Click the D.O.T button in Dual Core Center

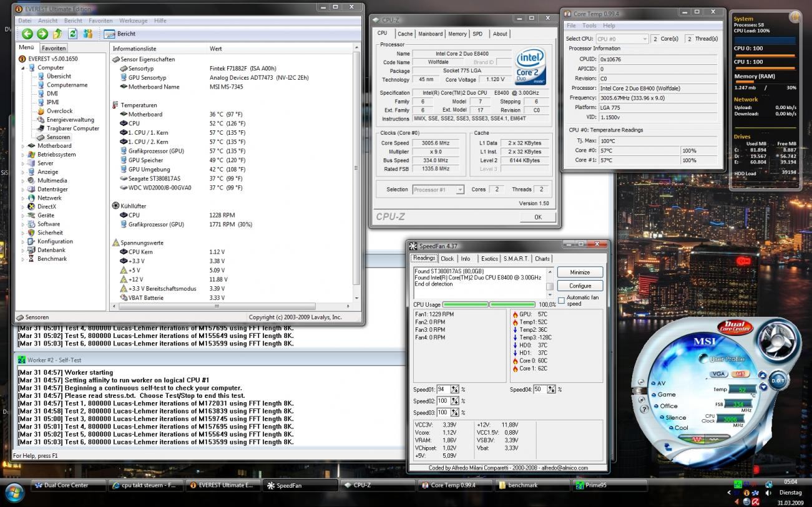pyautogui.click(x=778, y=381)
